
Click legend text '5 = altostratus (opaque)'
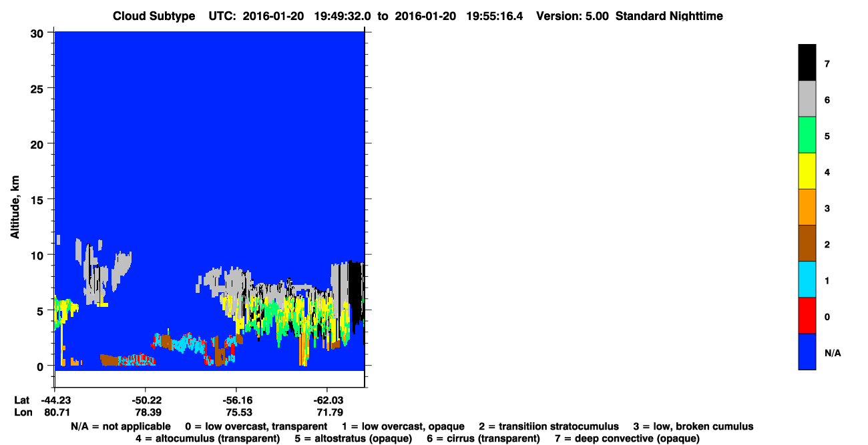click(352, 438)
